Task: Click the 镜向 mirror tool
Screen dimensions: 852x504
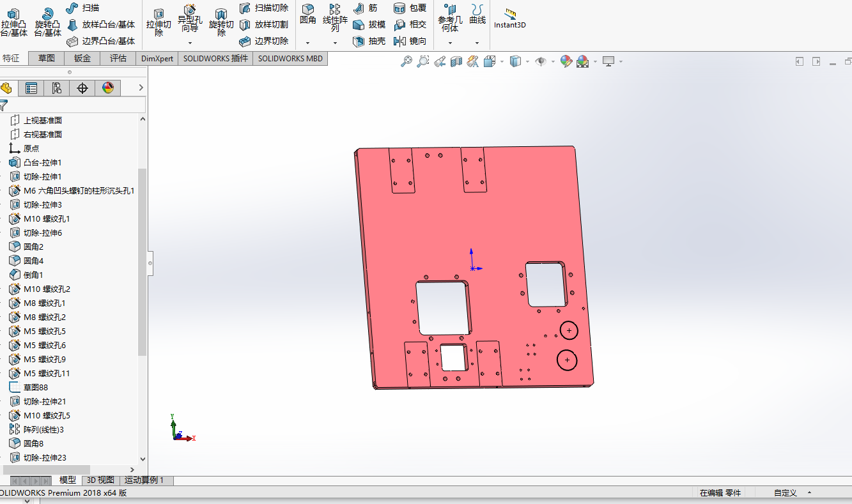Action: pos(410,41)
